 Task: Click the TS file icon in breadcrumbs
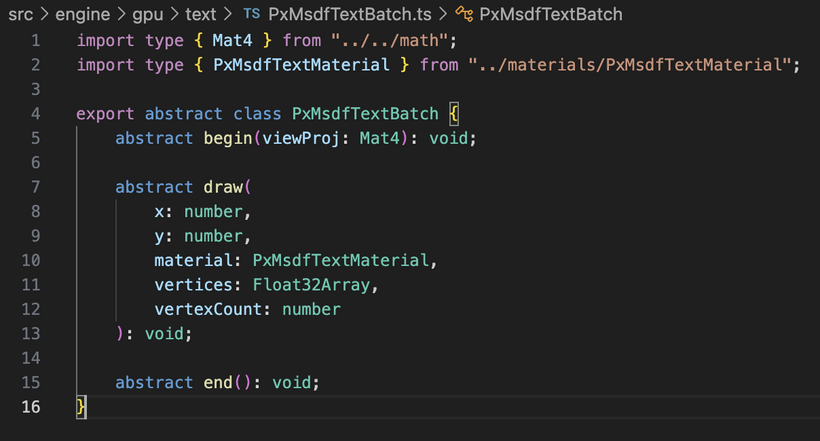click(x=252, y=15)
